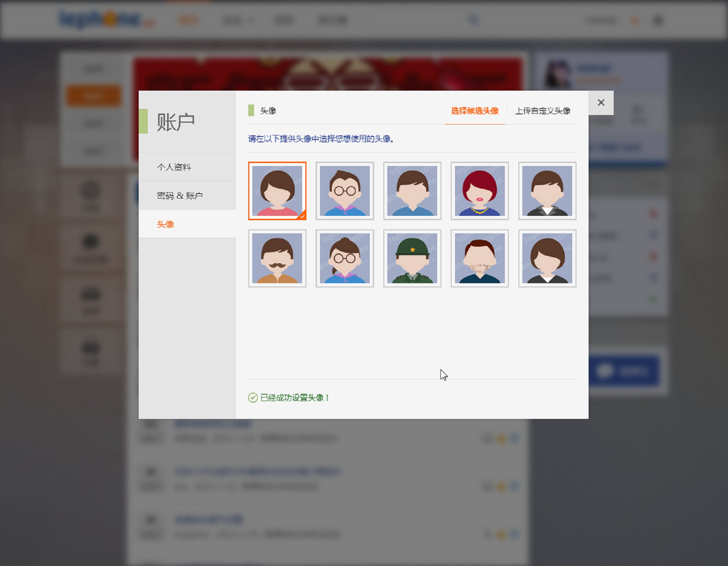Click the 头像 section heading
The image size is (728, 566).
[268, 111]
